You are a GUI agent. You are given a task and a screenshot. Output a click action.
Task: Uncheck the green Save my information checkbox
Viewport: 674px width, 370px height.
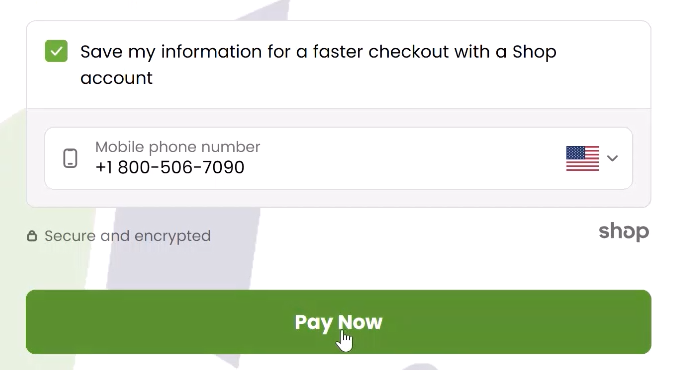coord(56,51)
